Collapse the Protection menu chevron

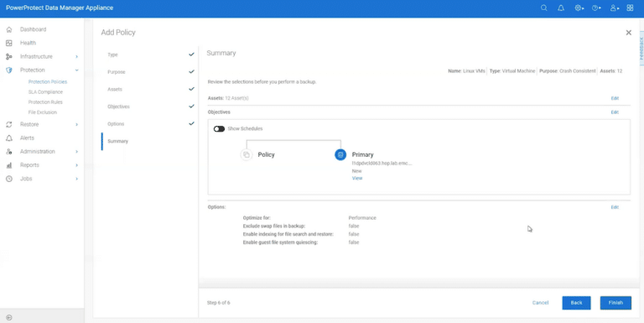pos(77,70)
